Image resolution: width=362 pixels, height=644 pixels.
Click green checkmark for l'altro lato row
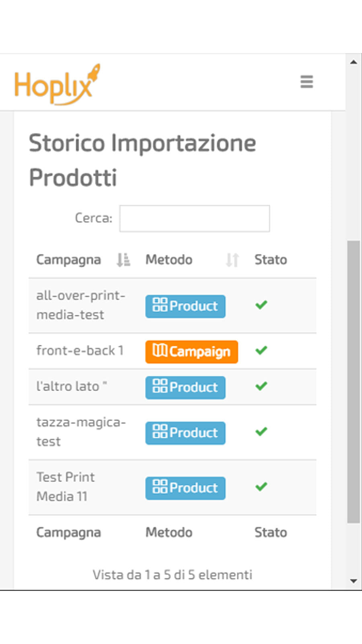[261, 386]
